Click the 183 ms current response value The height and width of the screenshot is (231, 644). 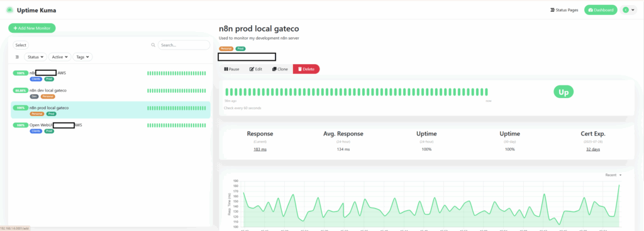[260, 149]
